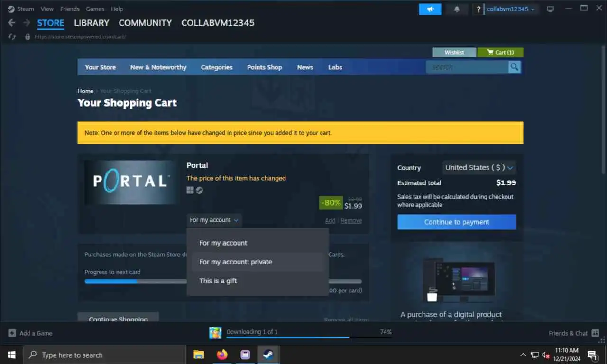Open the Friends menu
Screen dimensions: 607x364
[70, 9]
